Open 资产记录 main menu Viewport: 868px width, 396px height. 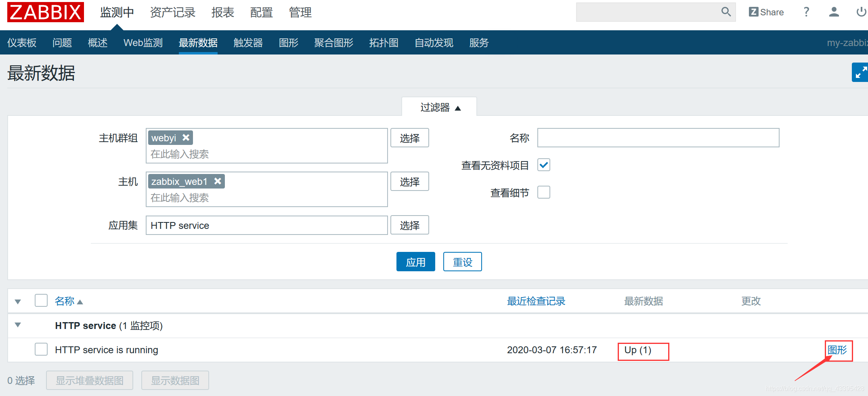(173, 13)
